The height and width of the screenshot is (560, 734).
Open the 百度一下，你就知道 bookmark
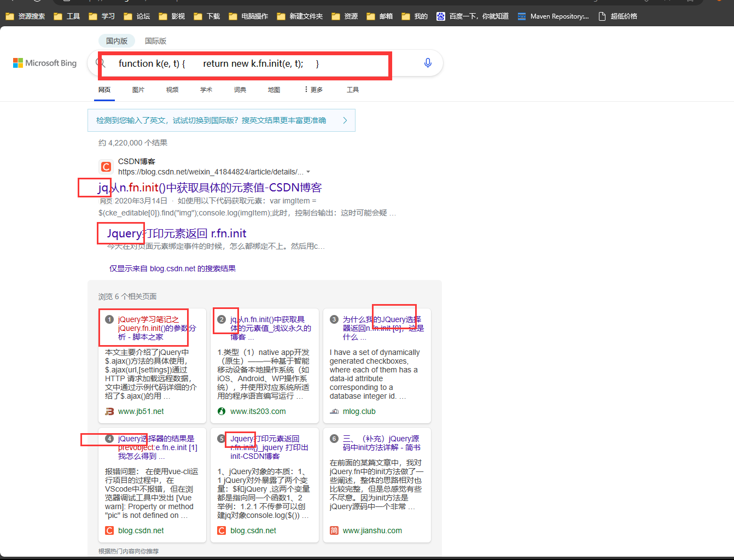point(473,16)
